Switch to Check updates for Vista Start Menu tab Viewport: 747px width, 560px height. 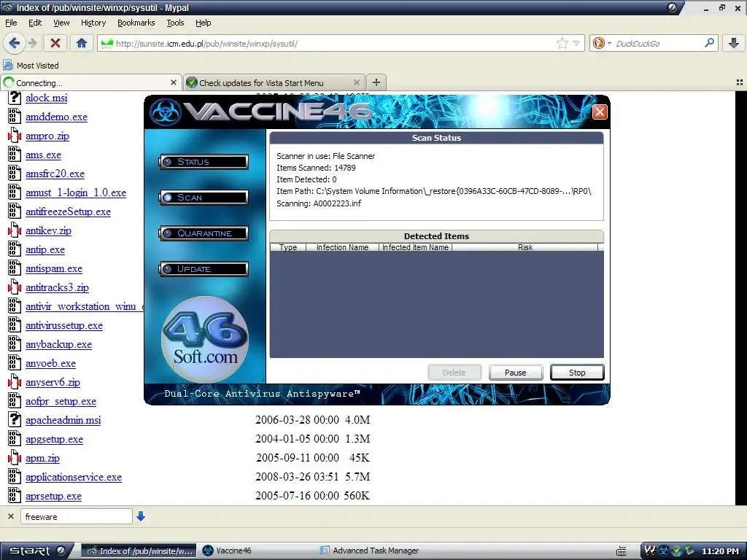(x=274, y=82)
